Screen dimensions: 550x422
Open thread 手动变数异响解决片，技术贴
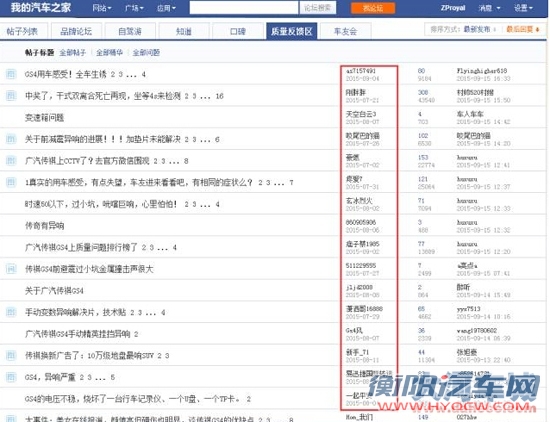pyautogui.click(x=75, y=312)
